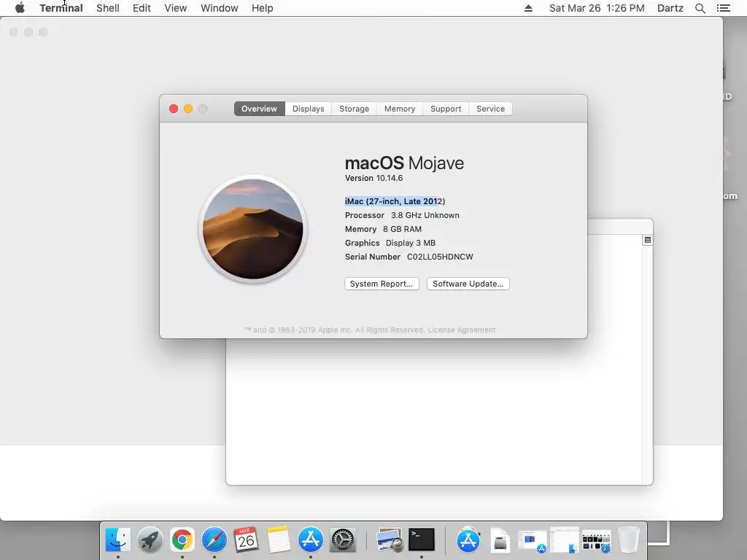Open Launchpad rocket icon in Dock
Viewport: 747px width, 560px height.
[x=150, y=540]
